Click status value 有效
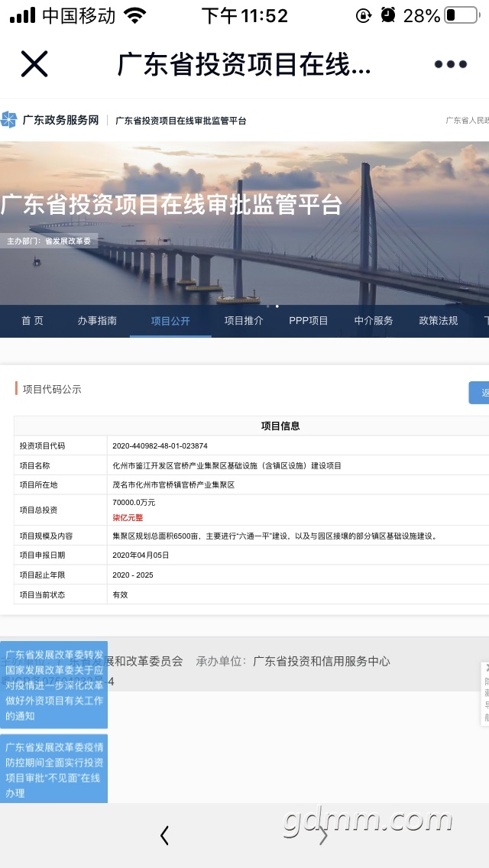This screenshot has width=489, height=868. [x=120, y=594]
